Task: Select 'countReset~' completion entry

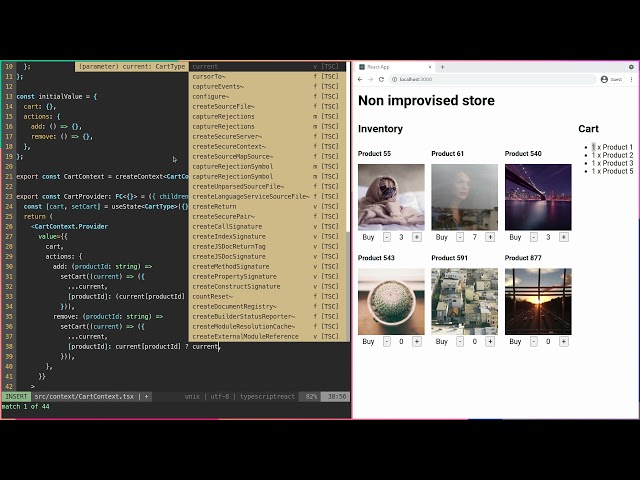Action: click(x=267, y=296)
